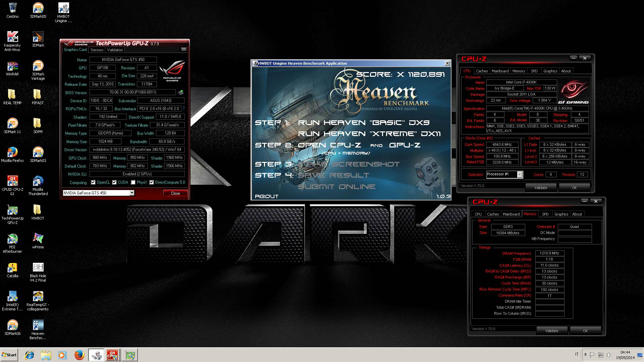
Task: Open wPrime desktop shortcut
Action: [x=38, y=241]
